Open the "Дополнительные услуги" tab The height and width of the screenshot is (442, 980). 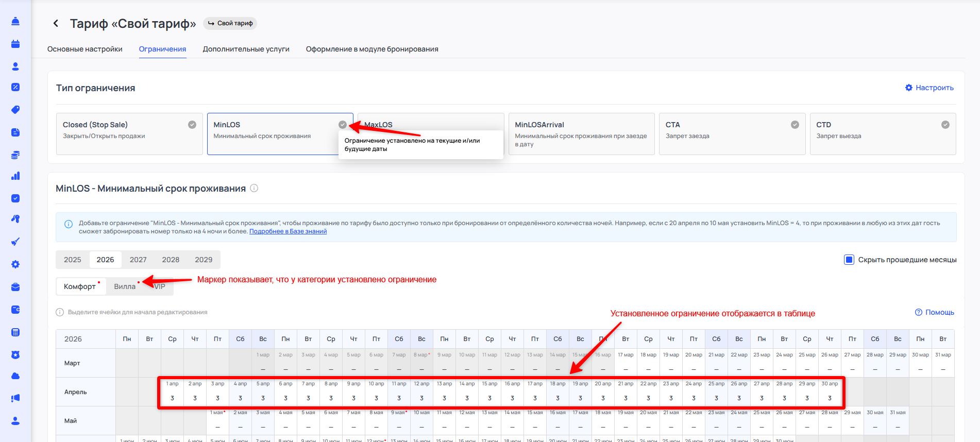[246, 49]
